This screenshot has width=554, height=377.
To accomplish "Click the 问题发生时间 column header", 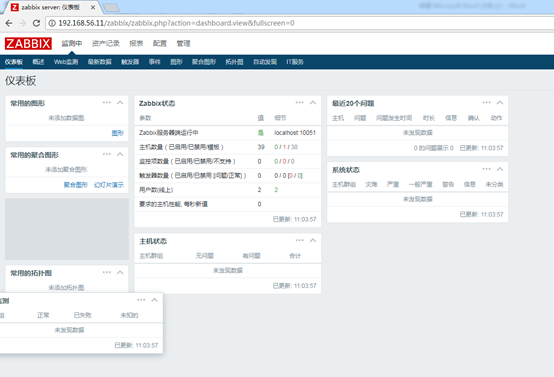I will [x=394, y=118].
